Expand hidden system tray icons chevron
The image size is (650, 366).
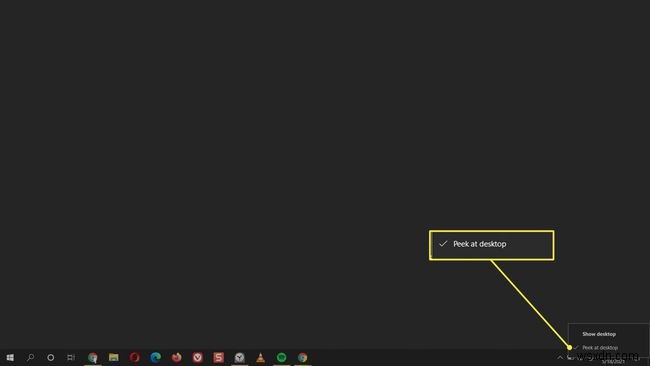(560, 357)
